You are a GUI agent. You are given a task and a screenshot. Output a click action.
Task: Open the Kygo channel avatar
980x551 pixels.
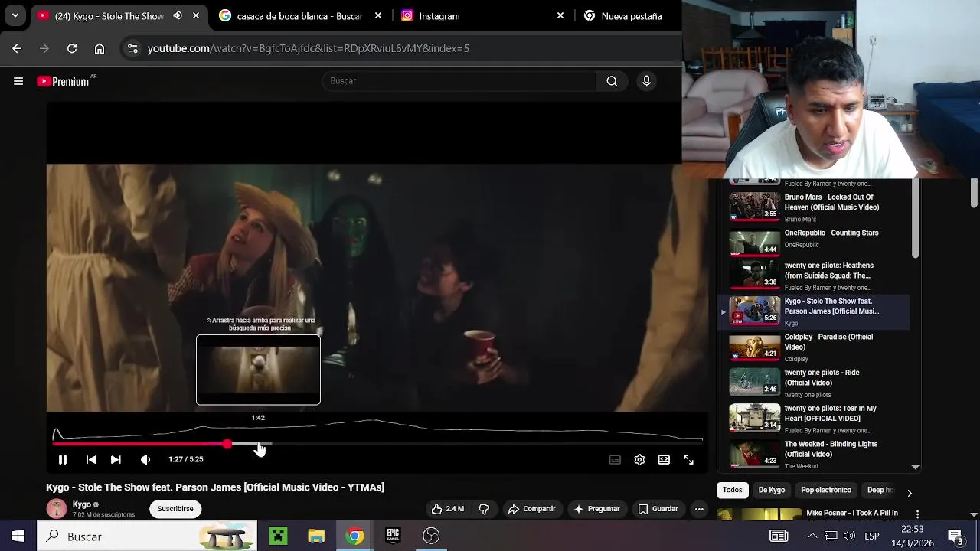(x=57, y=509)
